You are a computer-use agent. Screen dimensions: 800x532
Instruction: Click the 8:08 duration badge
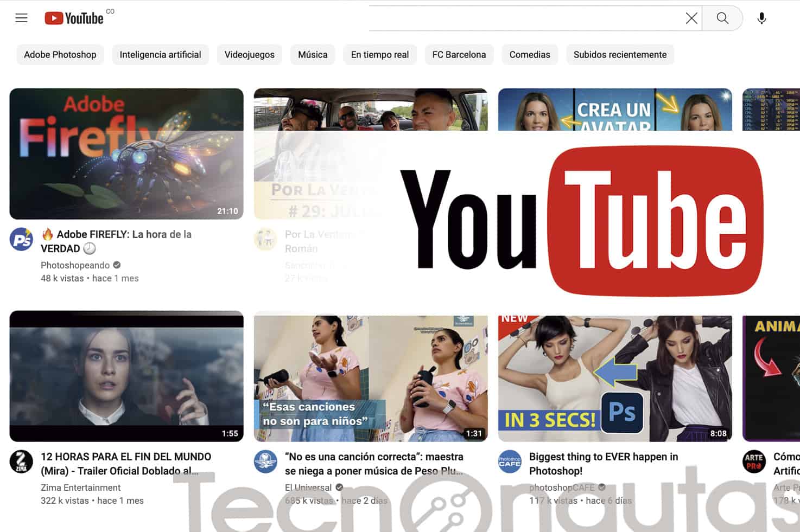[718, 433]
